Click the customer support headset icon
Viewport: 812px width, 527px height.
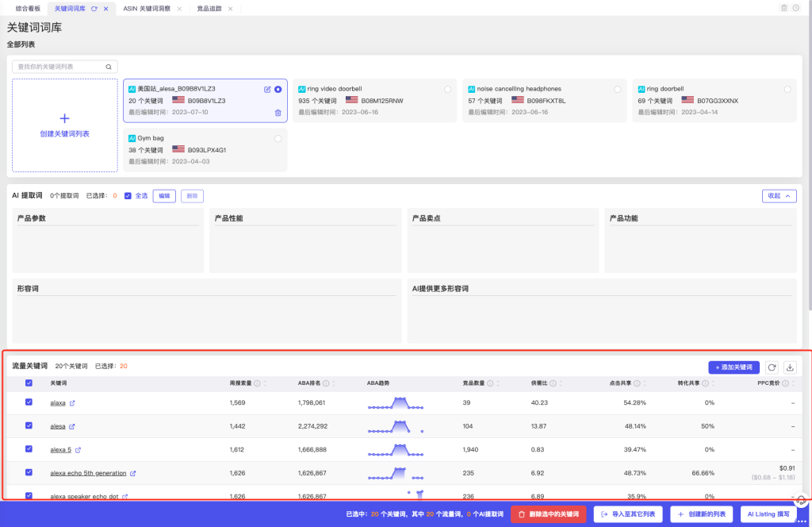click(801, 500)
